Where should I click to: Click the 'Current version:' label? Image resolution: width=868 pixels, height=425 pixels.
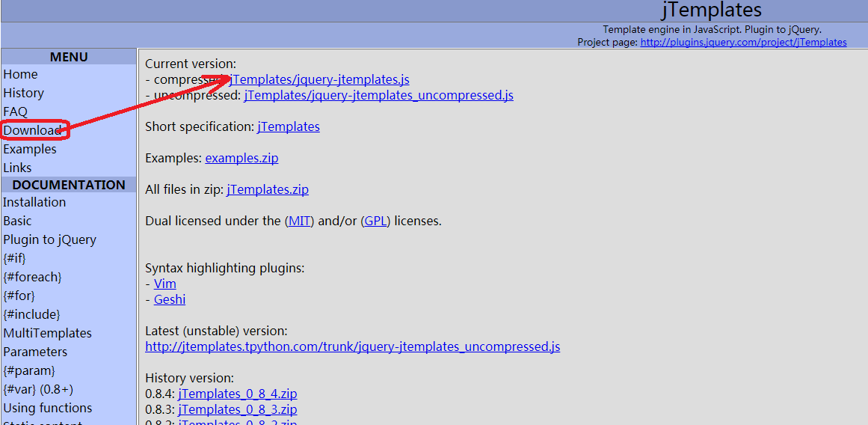coord(191,64)
